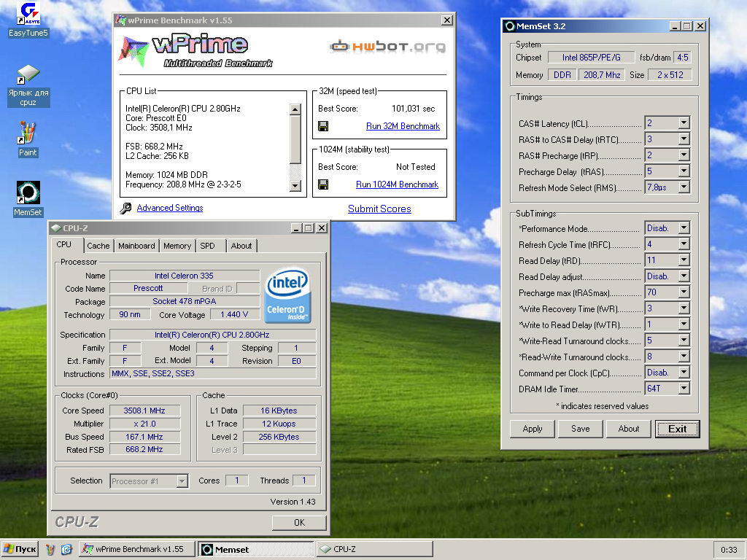
Task: Click the Intel 865P/PE/G chipset field
Action: pos(591,58)
